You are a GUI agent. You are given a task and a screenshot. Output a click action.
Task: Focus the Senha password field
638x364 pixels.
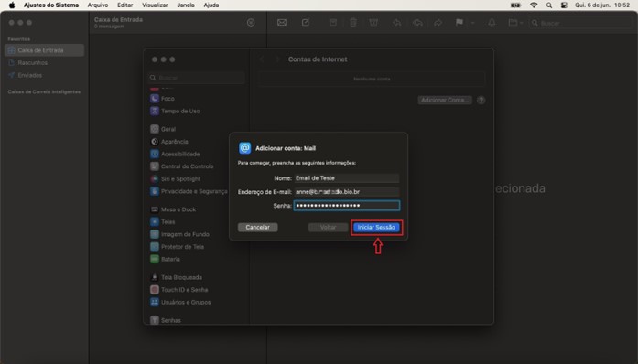tap(347, 206)
